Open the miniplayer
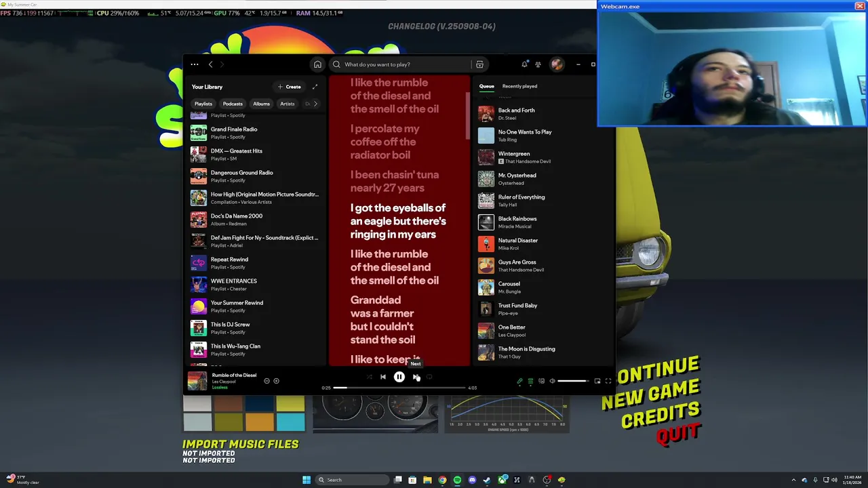Viewport: 868px width, 488px height. pyautogui.click(x=597, y=381)
